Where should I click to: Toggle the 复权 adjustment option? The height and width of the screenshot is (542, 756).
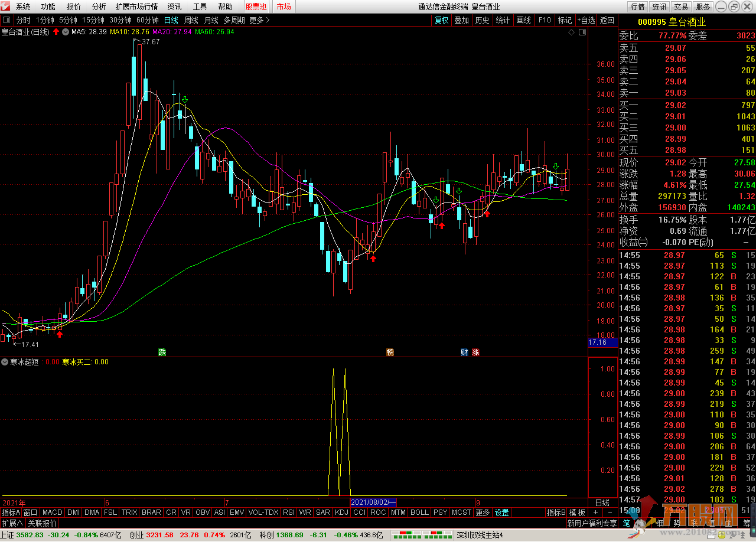pyautogui.click(x=441, y=20)
